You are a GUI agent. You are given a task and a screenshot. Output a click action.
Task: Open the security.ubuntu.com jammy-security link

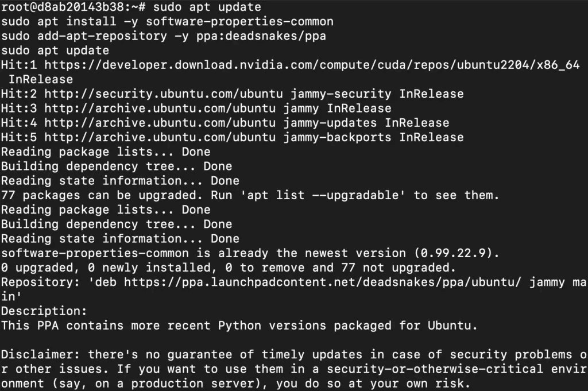click(164, 94)
